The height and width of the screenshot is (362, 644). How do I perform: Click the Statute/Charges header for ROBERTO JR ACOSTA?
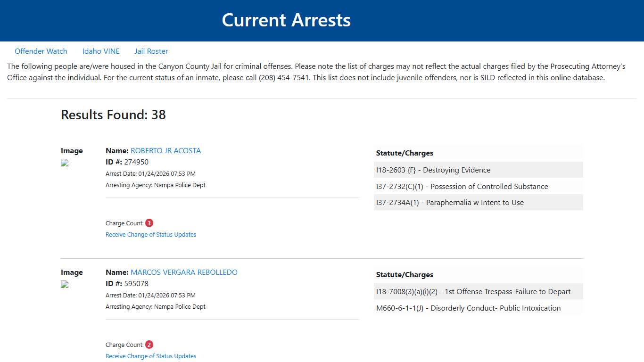coord(405,153)
